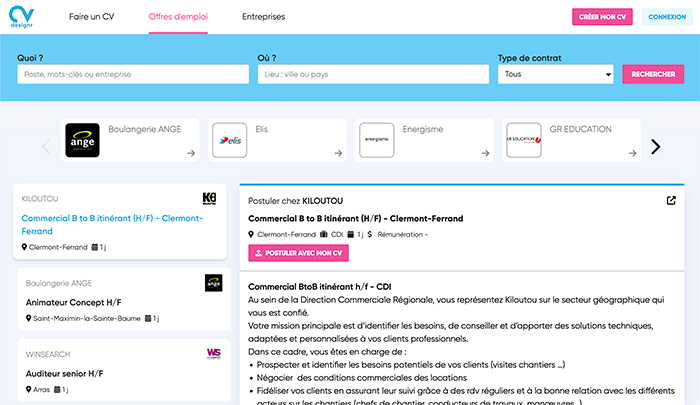
Task: Click the WINSEARCH company label
Action: point(48,354)
